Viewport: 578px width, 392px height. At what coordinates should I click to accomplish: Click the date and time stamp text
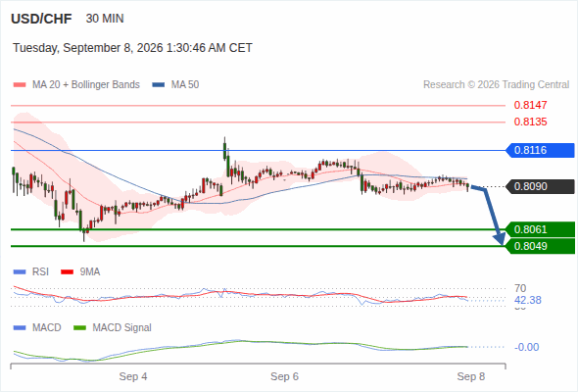[132, 48]
